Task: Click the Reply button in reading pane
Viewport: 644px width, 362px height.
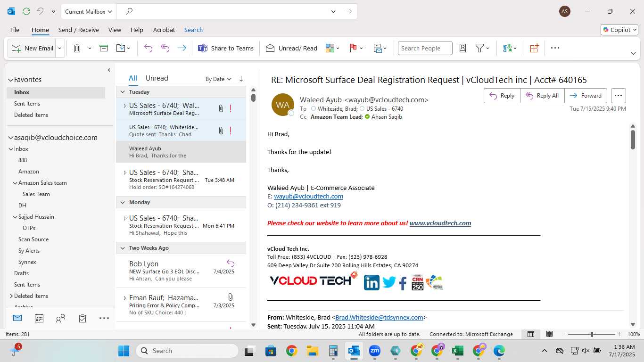Action: (502, 96)
